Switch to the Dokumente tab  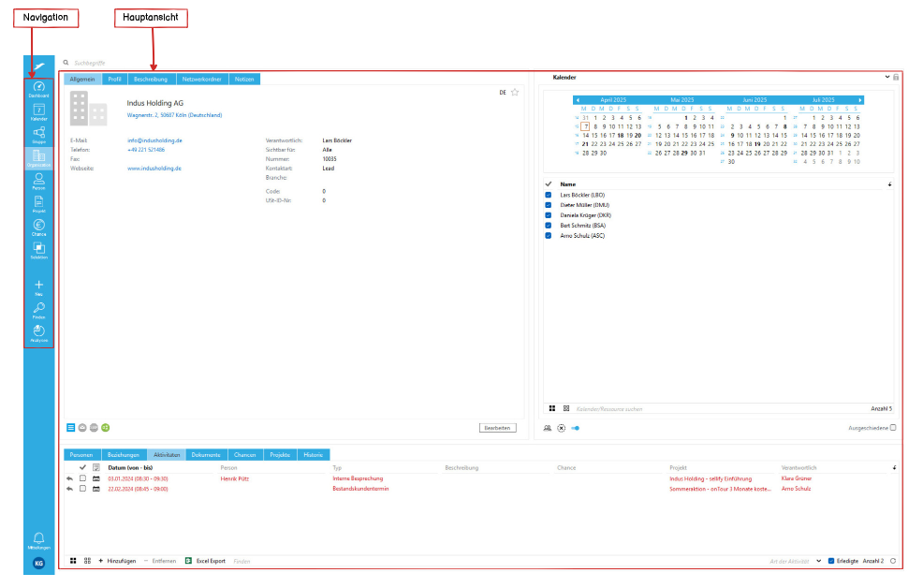(206, 455)
